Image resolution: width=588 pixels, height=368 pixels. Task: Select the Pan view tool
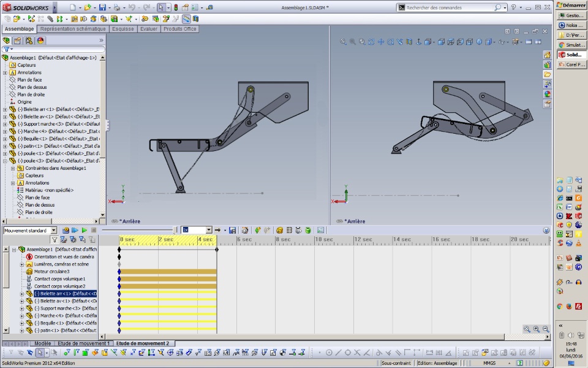click(x=381, y=42)
